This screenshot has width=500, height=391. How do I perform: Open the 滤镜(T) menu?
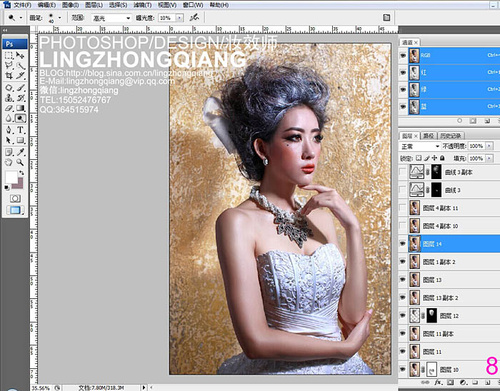(142, 5)
